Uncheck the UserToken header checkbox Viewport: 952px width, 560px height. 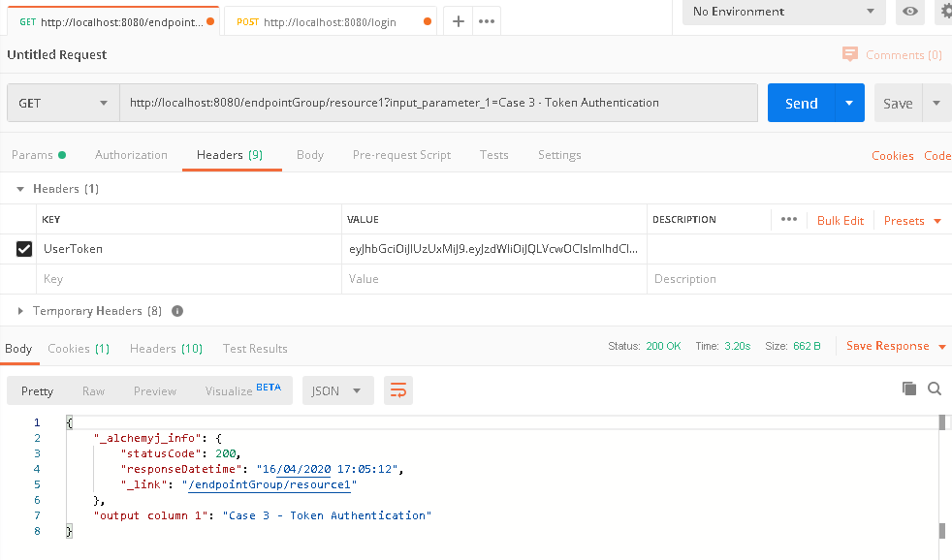[24, 249]
